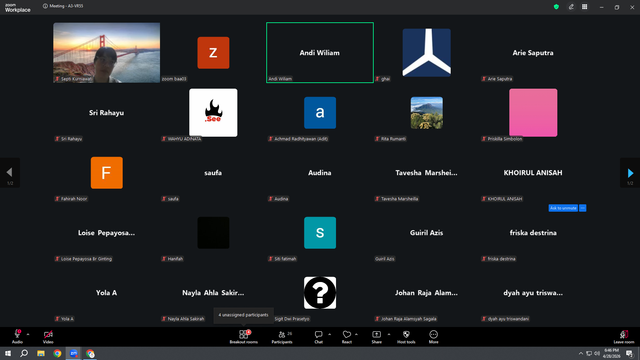The image size is (640, 360).
Task: Select Septi Kurniawati's video tile
Action: 107,53
